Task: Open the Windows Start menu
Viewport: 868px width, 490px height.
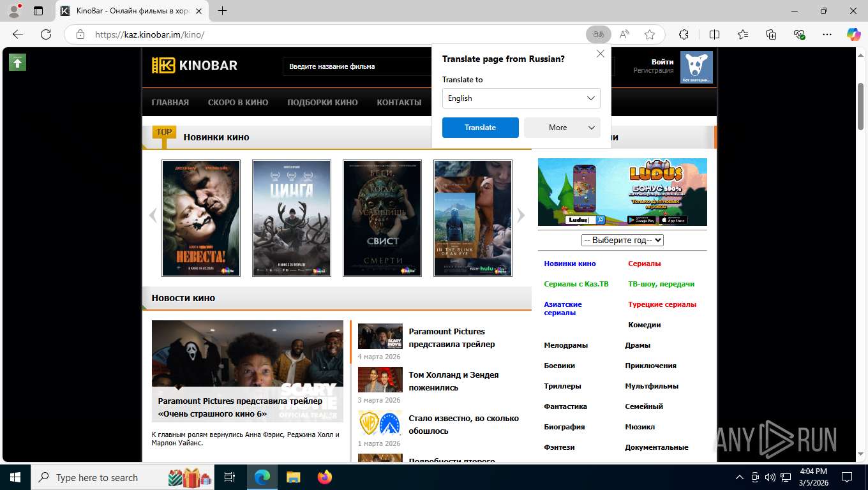Action: pyautogui.click(x=15, y=477)
